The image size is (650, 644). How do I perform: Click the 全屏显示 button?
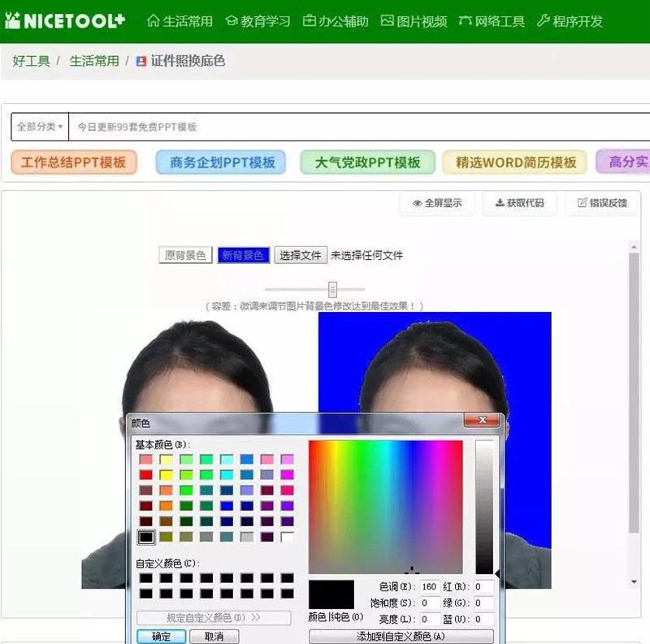[437, 203]
